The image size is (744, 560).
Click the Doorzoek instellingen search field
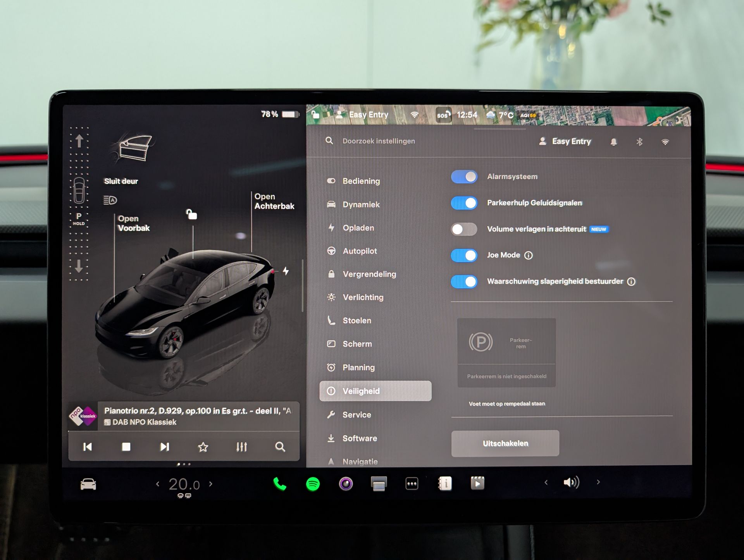tap(379, 141)
